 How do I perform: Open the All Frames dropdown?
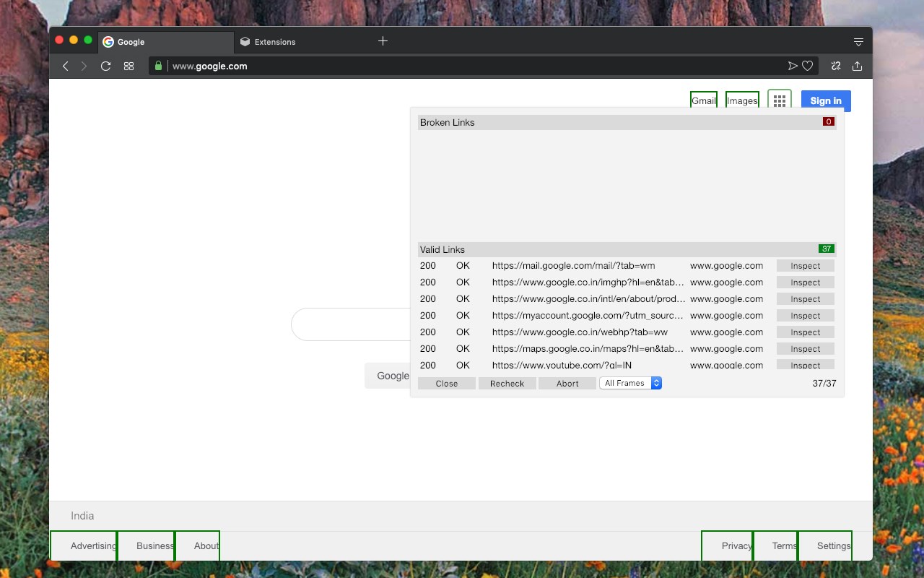(x=630, y=383)
